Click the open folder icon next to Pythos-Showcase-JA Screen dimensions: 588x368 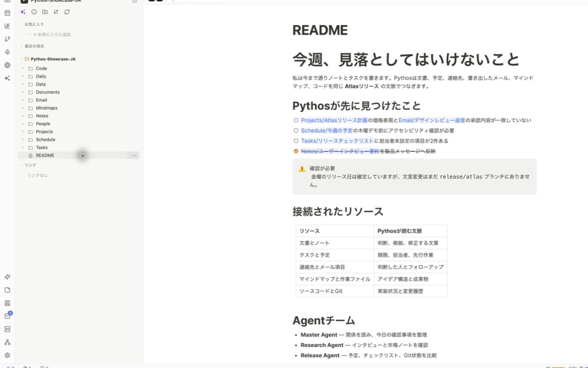coord(27,59)
